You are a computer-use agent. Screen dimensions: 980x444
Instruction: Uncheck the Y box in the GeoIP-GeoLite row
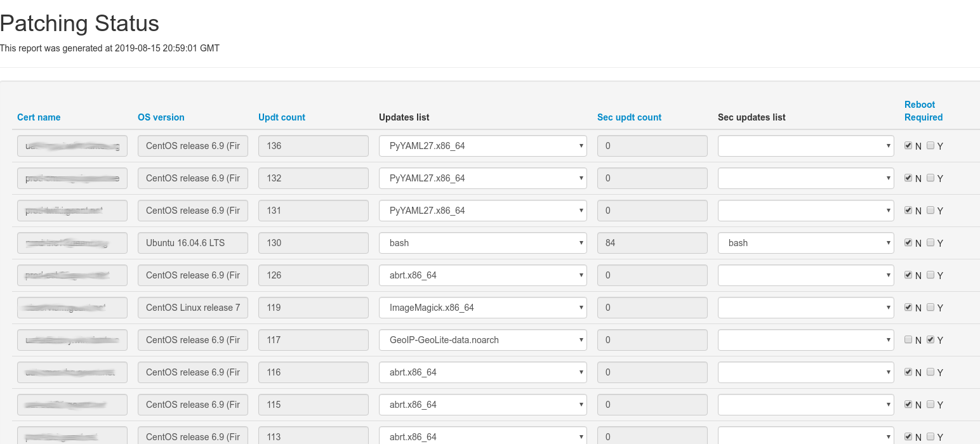pyautogui.click(x=930, y=339)
